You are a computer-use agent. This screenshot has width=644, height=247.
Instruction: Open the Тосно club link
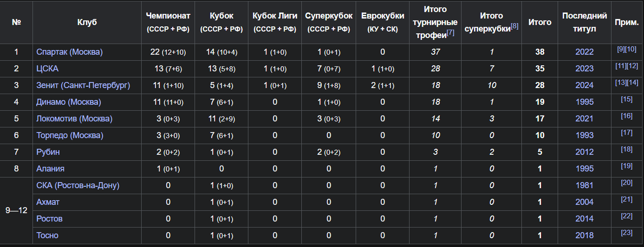(x=47, y=235)
